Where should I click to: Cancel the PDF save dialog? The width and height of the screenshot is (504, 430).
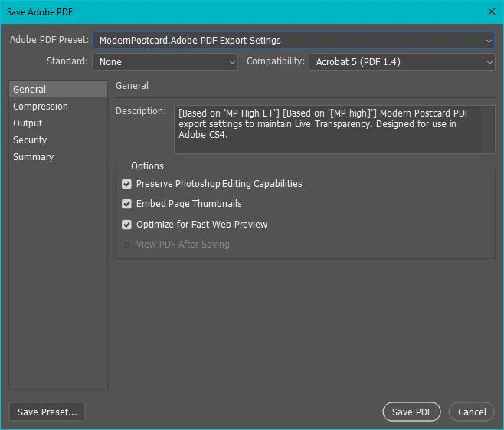[471, 412]
